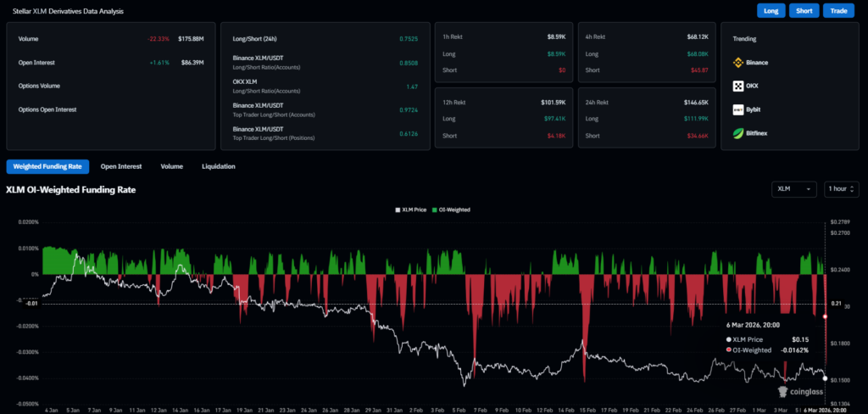
Task: Switch to the Volume tab
Action: coord(172,166)
